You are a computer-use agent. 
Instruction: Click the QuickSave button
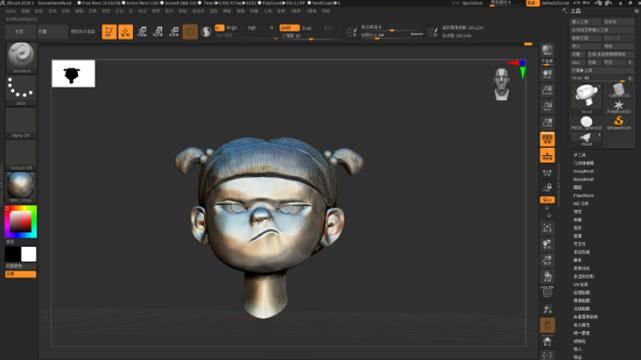(x=472, y=3)
